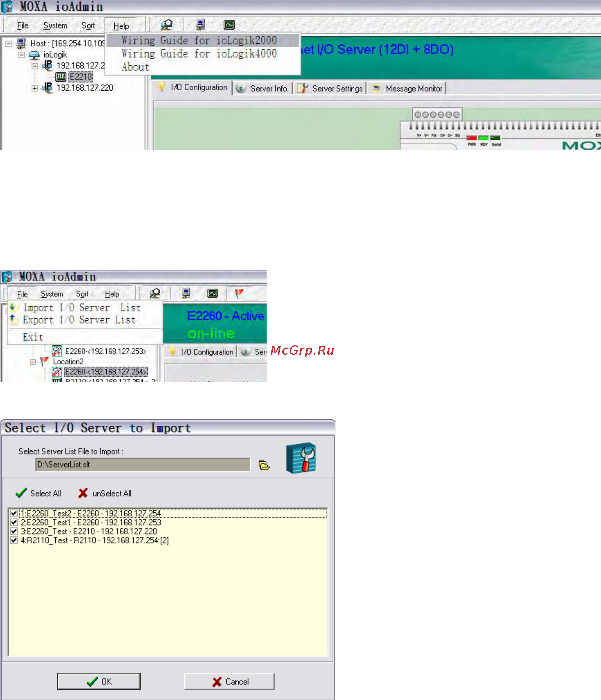The height and width of the screenshot is (700, 601).
Task: Click unSelect All with red X
Action: (105, 493)
